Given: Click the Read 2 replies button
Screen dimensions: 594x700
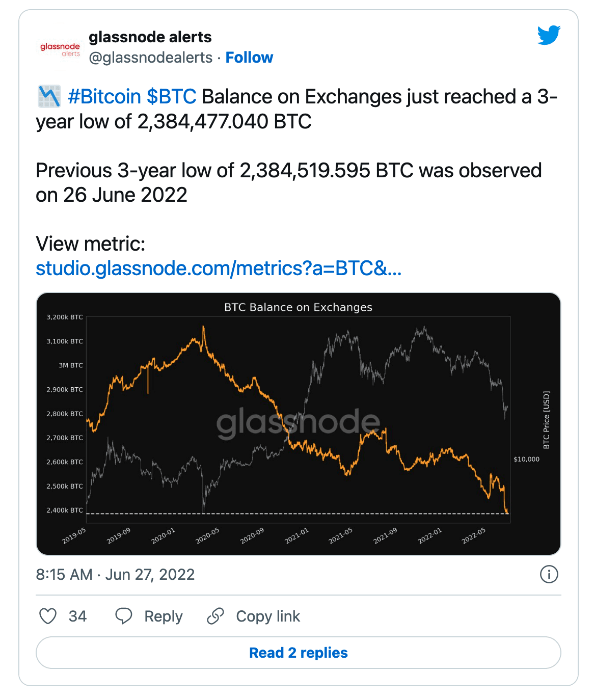Looking at the screenshot, I should 299,653.
